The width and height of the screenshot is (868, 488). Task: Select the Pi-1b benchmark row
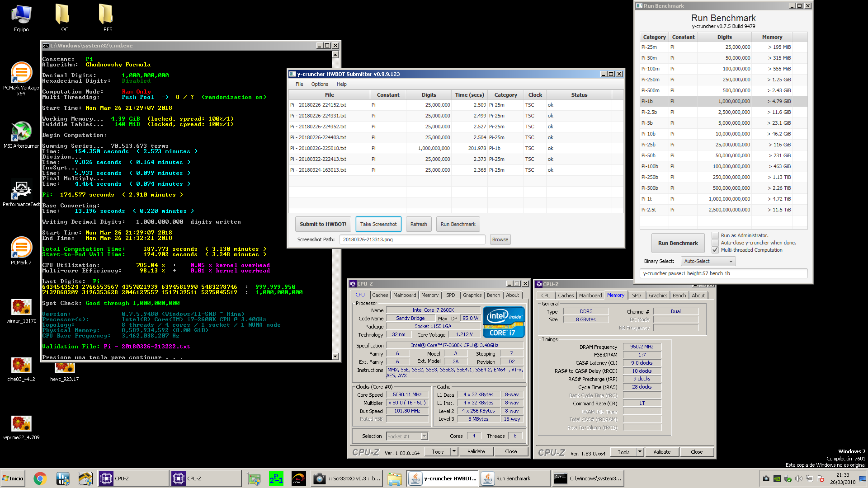tap(723, 101)
